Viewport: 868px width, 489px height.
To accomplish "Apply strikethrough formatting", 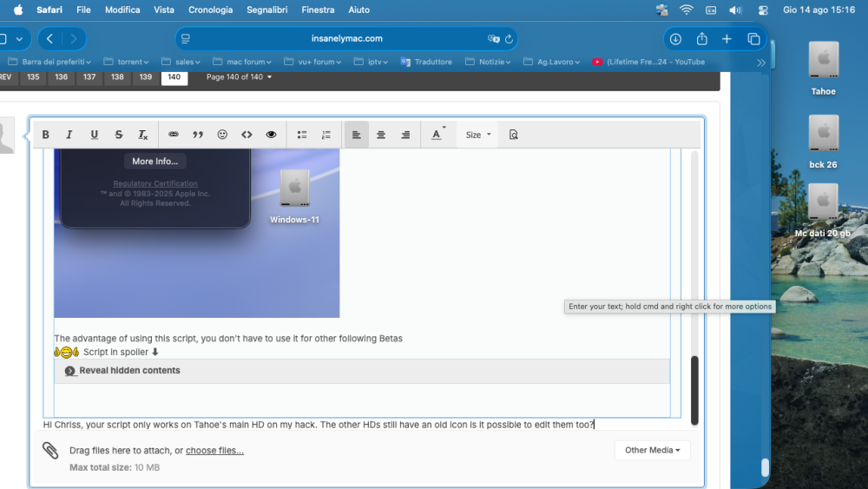I will [118, 135].
